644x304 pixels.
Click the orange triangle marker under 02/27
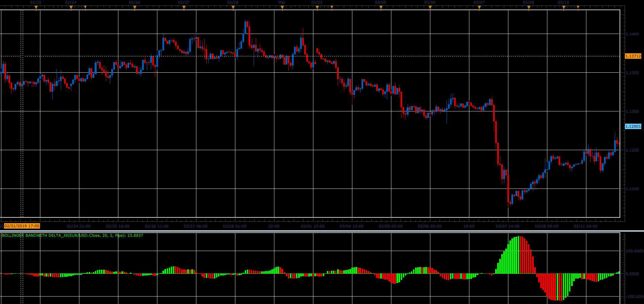(x=184, y=7)
